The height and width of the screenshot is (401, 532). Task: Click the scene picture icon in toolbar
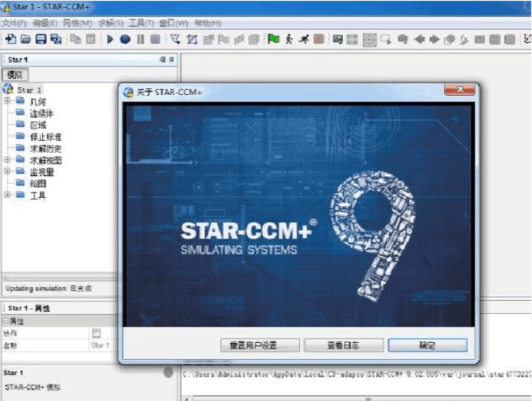(338, 39)
